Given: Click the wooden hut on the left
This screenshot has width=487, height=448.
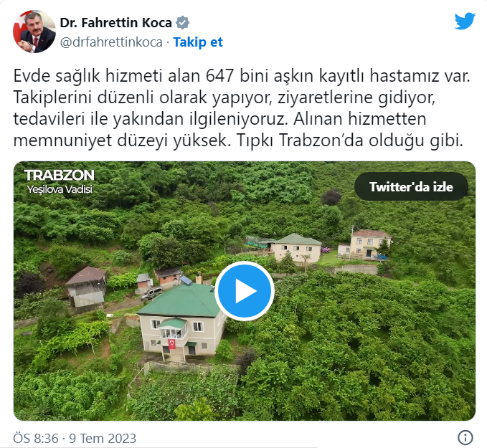Looking at the screenshot, I should 86,286.
